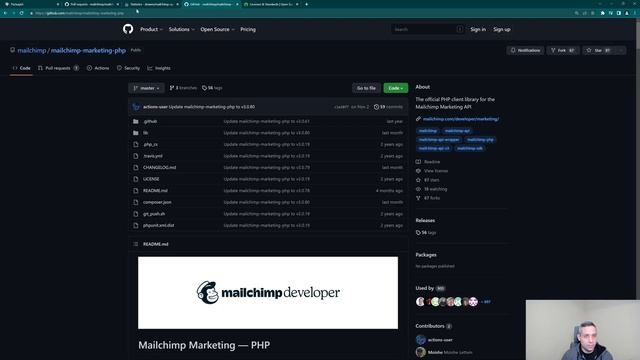This screenshot has height=360, width=640.
Task: Open the CHANGELOG.md file
Action: (x=160, y=167)
